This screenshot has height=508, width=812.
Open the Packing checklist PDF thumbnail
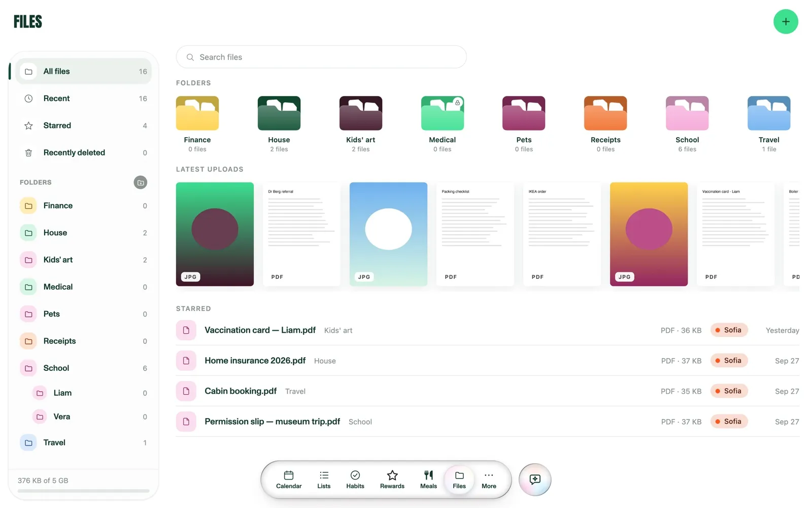pyautogui.click(x=475, y=234)
